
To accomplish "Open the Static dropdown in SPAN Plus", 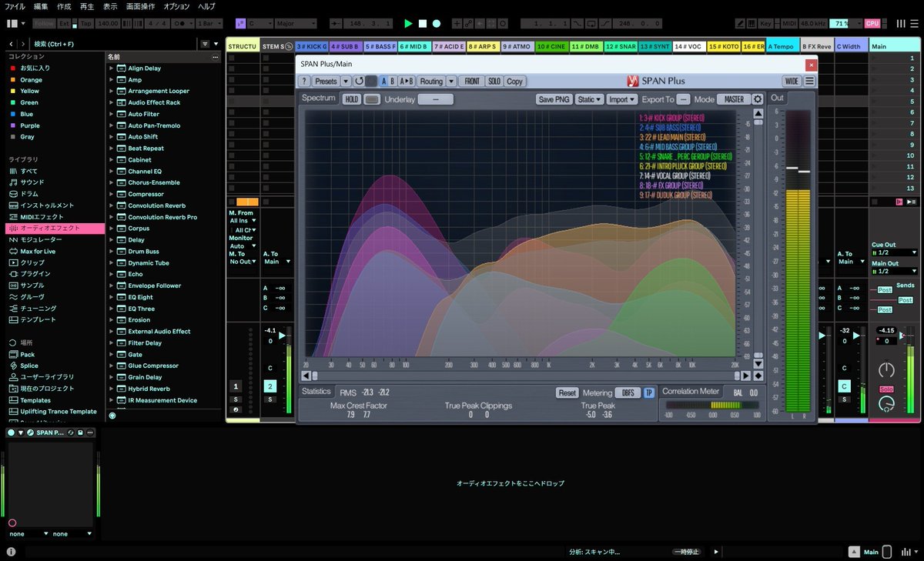I will click(589, 99).
